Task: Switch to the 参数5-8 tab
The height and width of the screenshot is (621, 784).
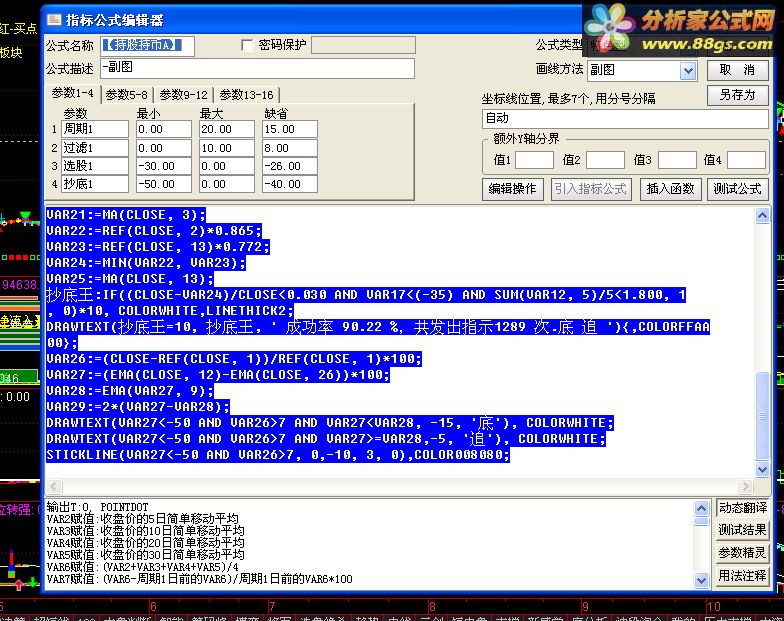Action: point(126,94)
